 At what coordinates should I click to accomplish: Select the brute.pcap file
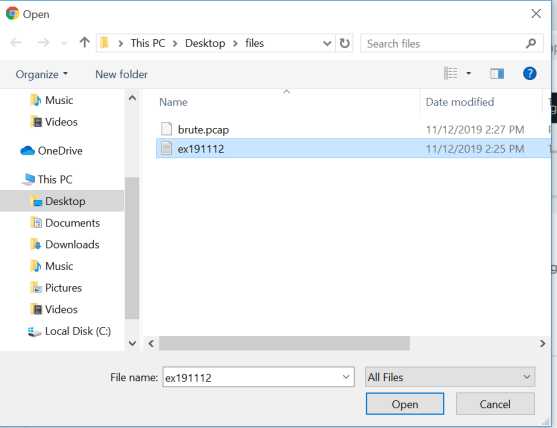click(203, 130)
